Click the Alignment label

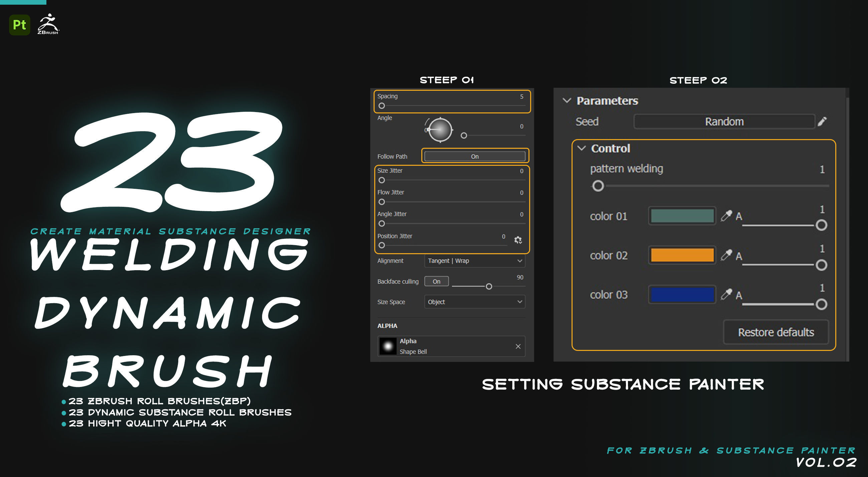pos(390,261)
